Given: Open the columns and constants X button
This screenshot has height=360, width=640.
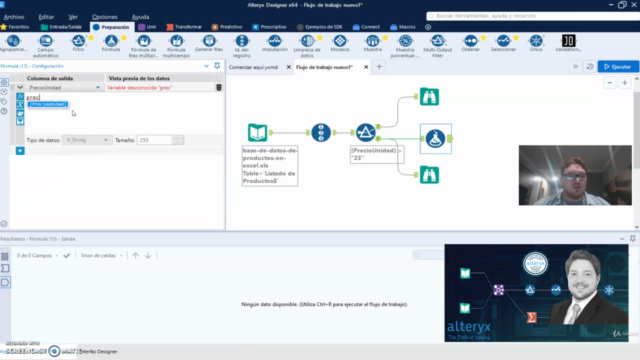Looking at the screenshot, I should coord(20,105).
